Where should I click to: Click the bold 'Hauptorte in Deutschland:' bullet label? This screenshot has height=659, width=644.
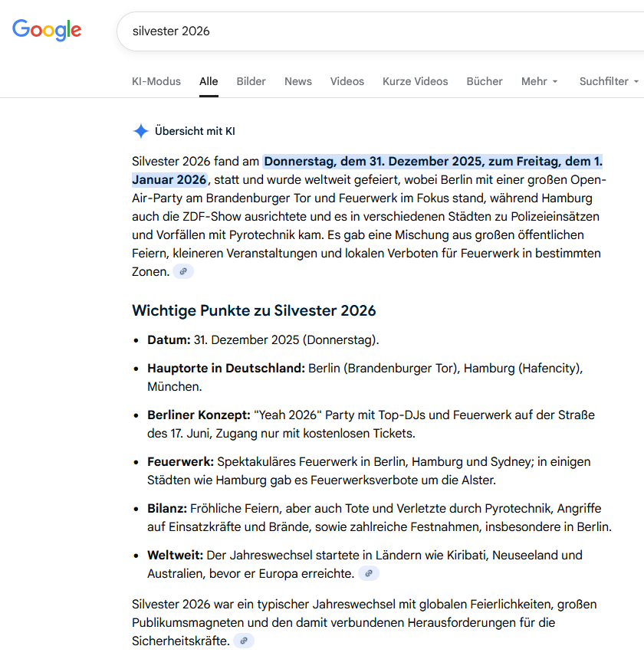click(226, 368)
